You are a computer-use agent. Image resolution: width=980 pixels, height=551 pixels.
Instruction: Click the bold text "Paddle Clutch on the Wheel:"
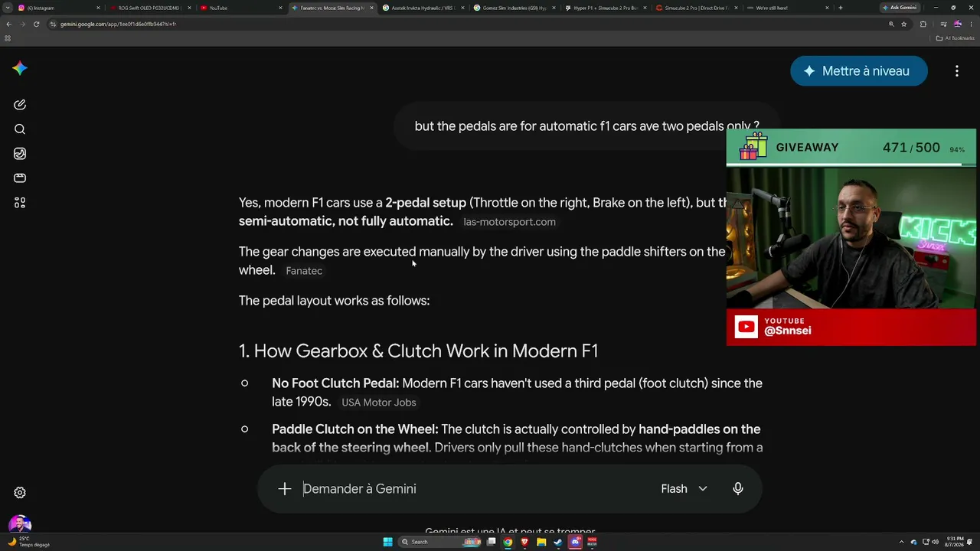coord(355,429)
